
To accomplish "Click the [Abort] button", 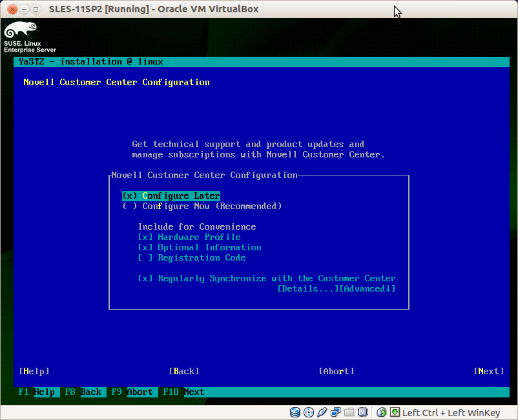I will click(337, 371).
